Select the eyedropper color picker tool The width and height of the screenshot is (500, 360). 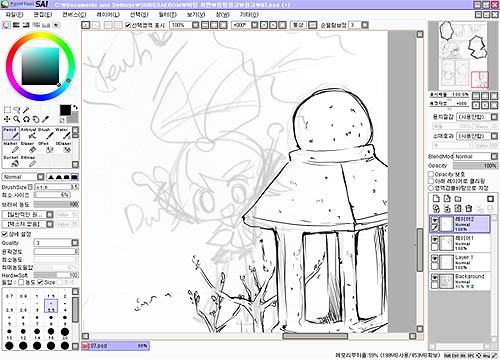pos(45,119)
